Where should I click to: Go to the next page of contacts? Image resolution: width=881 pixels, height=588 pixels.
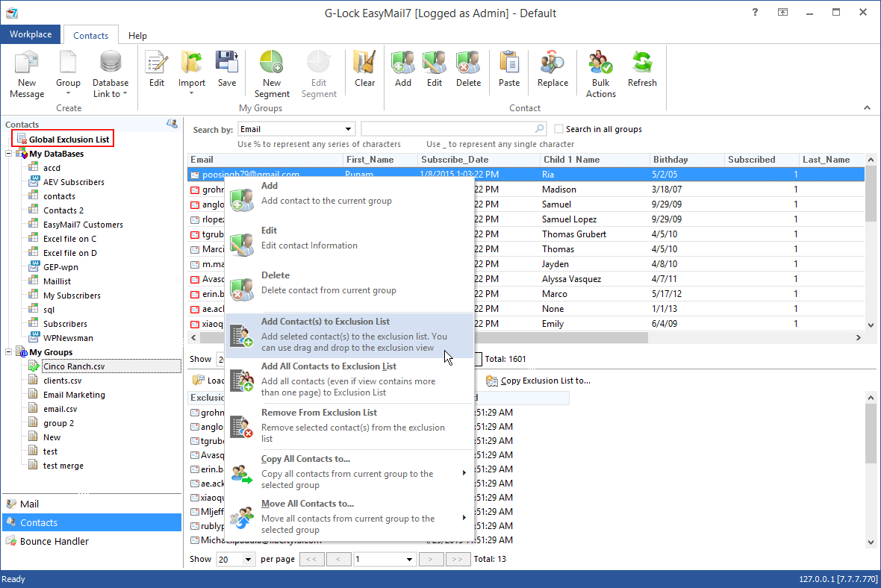[431, 558]
